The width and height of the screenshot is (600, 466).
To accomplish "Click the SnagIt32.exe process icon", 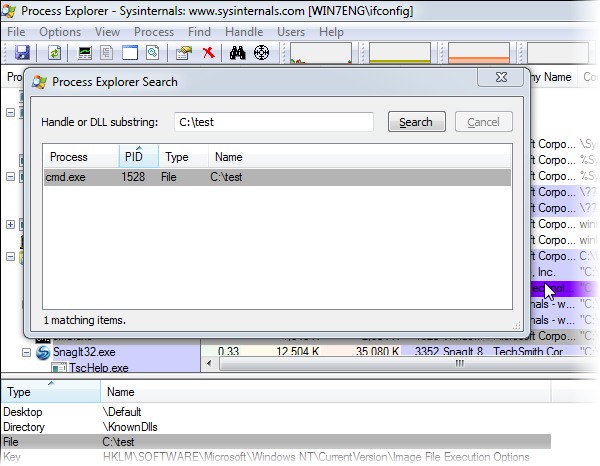I will click(x=43, y=352).
